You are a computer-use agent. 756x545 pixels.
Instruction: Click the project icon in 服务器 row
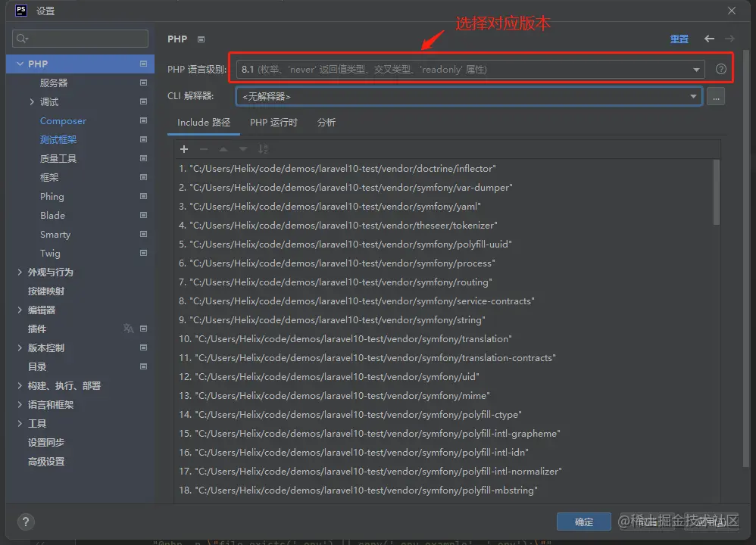tap(143, 83)
